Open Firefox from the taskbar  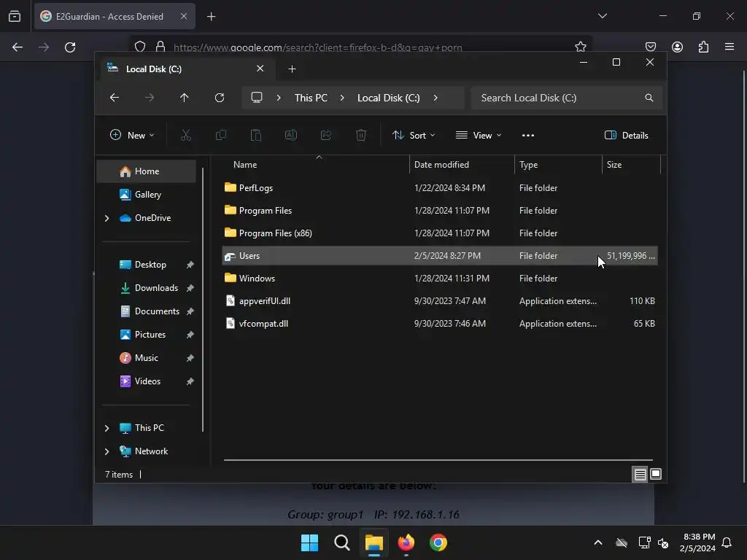[x=406, y=542]
